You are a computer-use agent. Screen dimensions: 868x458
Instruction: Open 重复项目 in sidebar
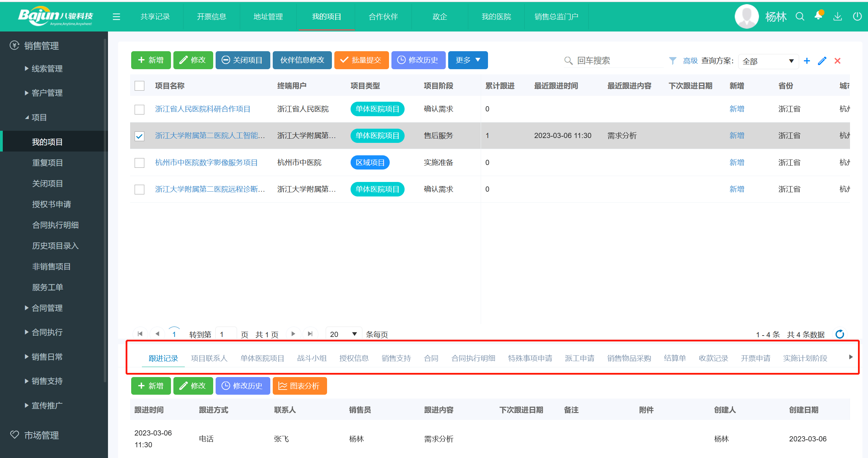click(47, 163)
